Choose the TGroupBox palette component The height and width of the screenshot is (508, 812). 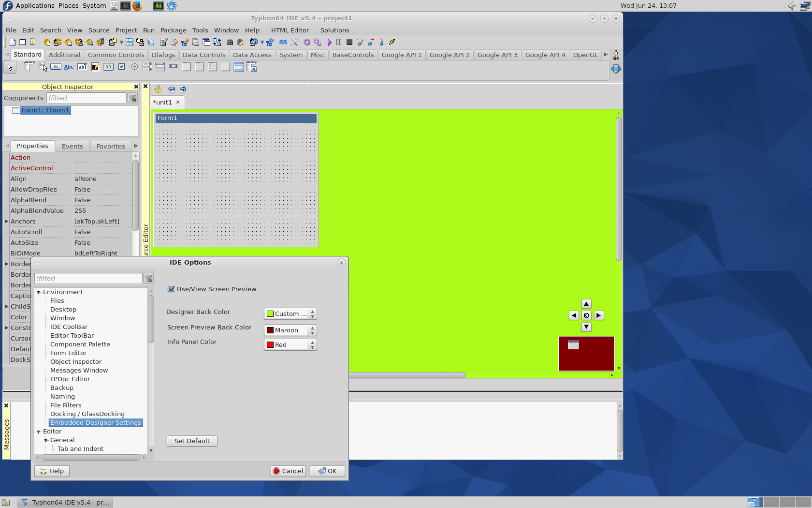pos(187,67)
